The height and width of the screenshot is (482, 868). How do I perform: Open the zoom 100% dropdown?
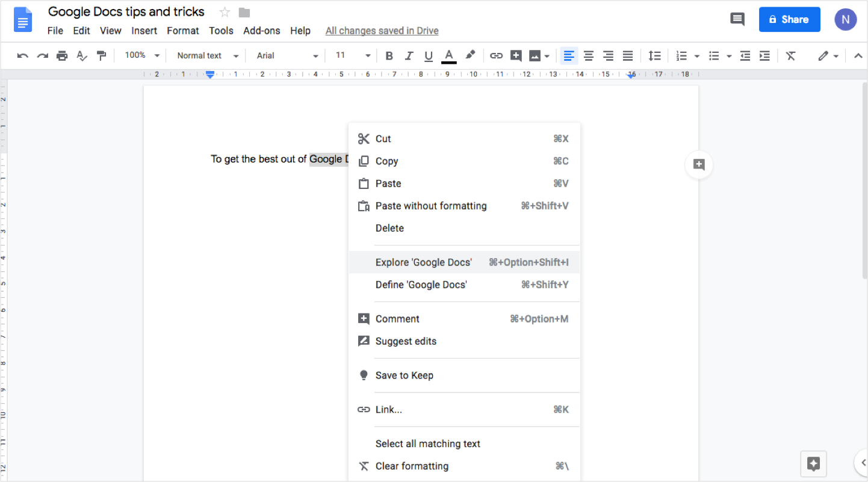click(142, 55)
